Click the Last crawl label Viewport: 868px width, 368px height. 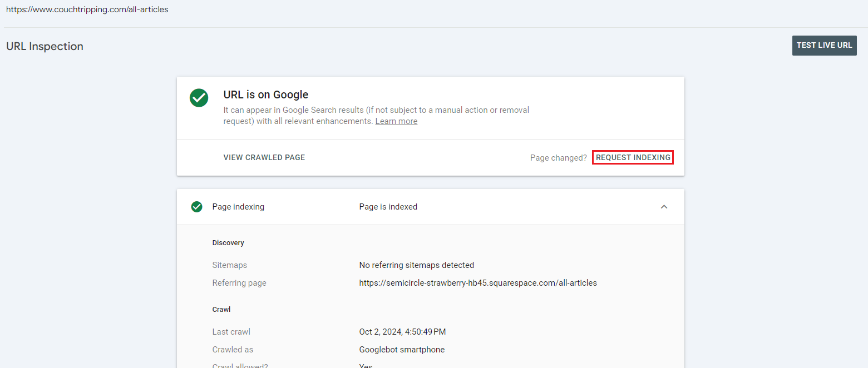point(231,332)
